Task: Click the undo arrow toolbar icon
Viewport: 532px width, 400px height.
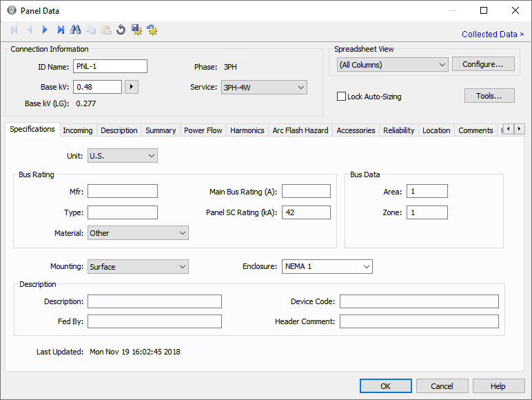Action: pyautogui.click(x=121, y=30)
